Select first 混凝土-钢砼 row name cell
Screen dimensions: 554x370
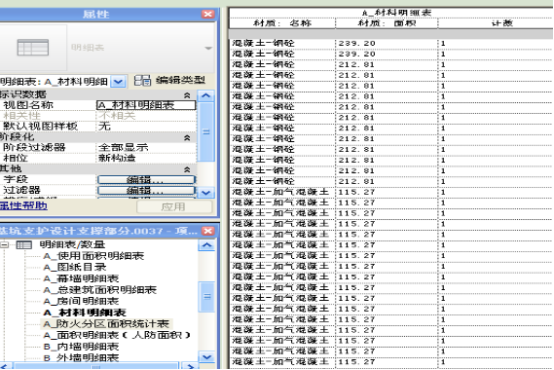pyautogui.click(x=282, y=43)
